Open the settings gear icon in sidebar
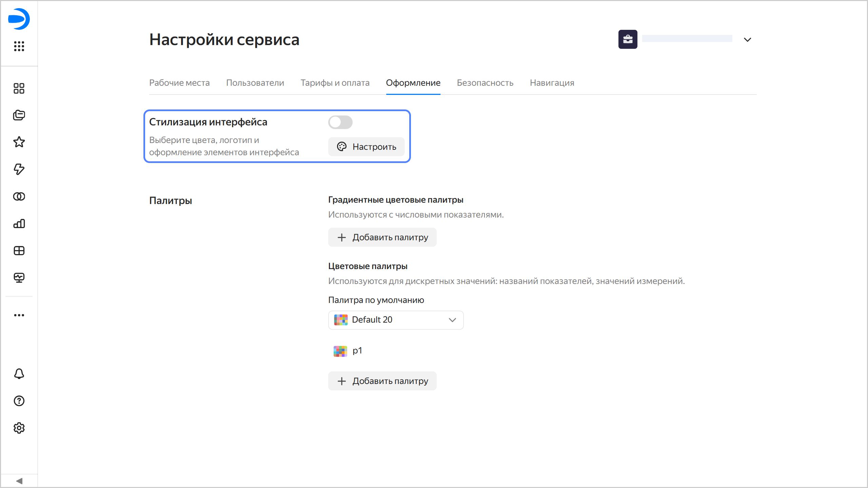This screenshot has height=488, width=868. (19, 428)
